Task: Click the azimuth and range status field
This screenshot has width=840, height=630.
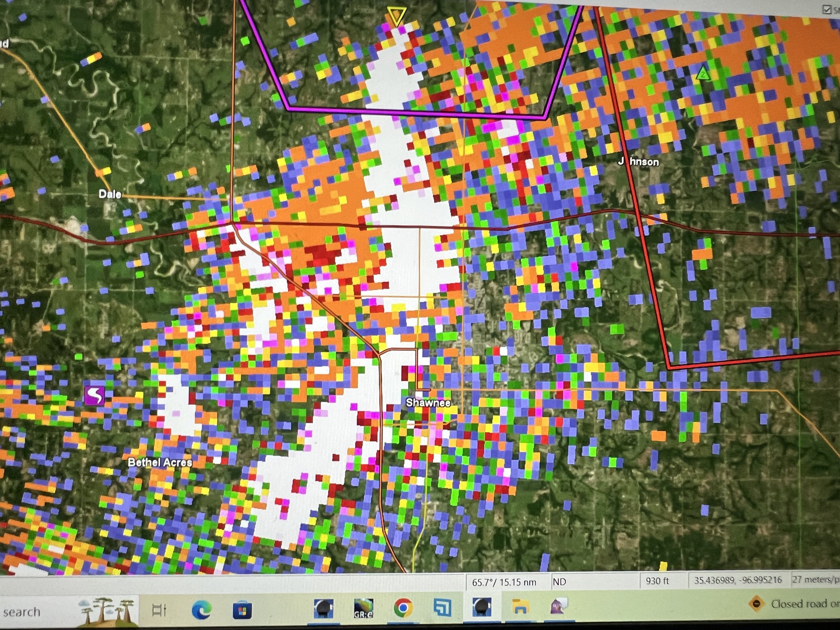Action: tap(504, 582)
